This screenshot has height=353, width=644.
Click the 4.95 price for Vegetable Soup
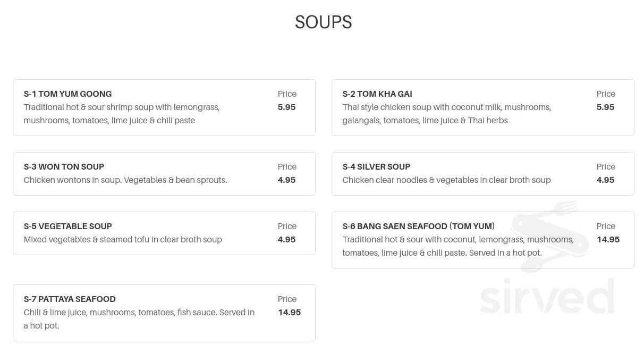coord(286,240)
